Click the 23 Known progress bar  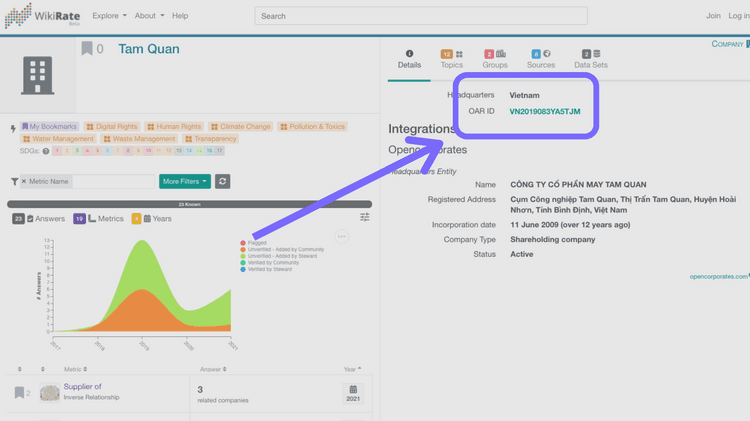pyautogui.click(x=189, y=204)
